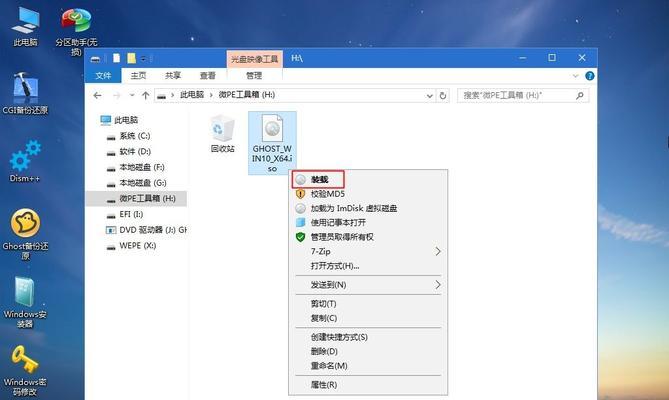Switch to the 查看 ribbon tab

coord(208,76)
